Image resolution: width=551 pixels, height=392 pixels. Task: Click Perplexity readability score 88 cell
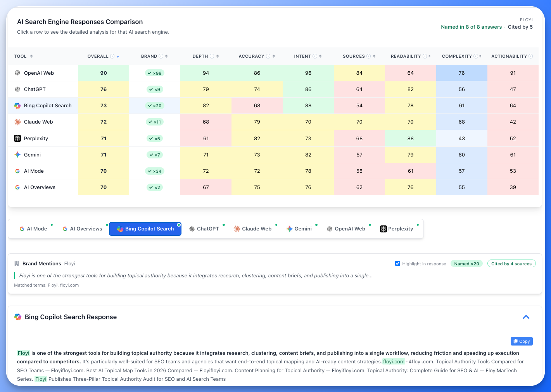point(411,138)
